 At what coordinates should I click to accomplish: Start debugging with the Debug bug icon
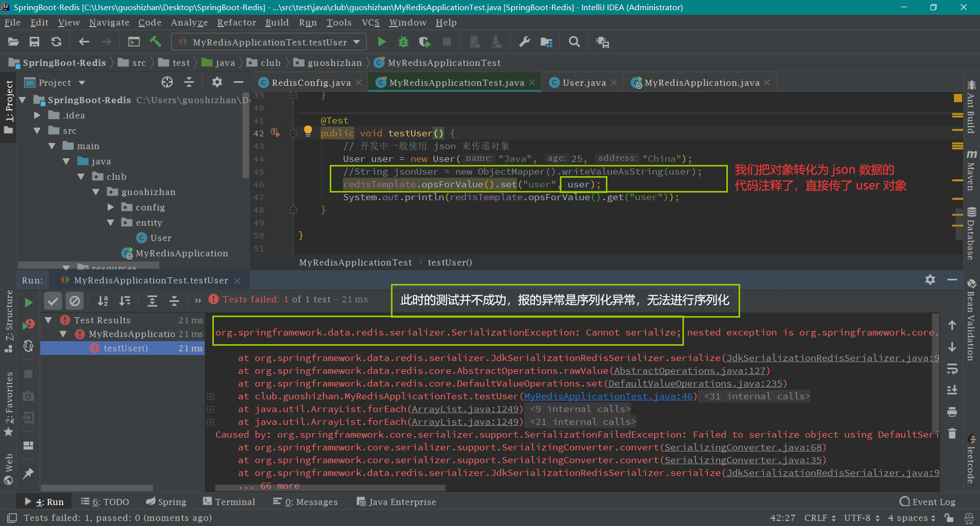403,42
